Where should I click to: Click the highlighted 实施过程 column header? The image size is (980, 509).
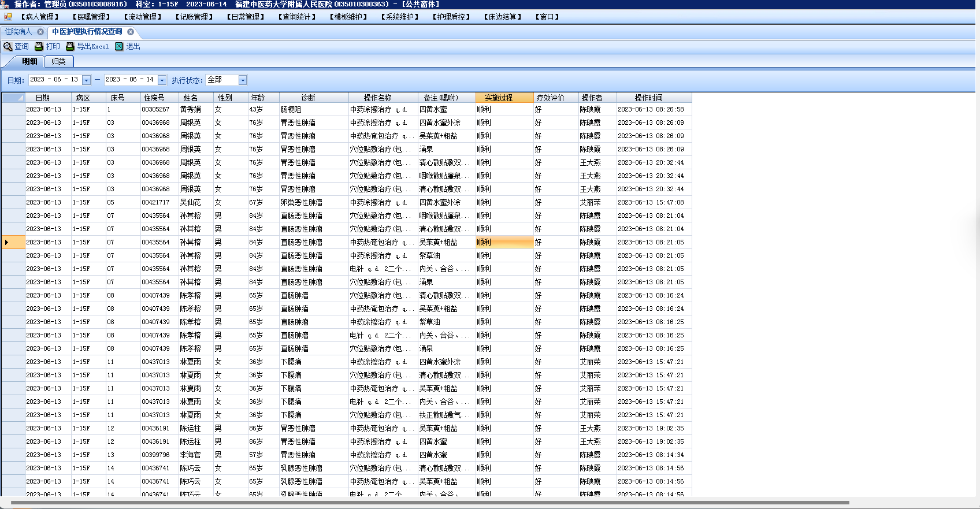tap(504, 98)
